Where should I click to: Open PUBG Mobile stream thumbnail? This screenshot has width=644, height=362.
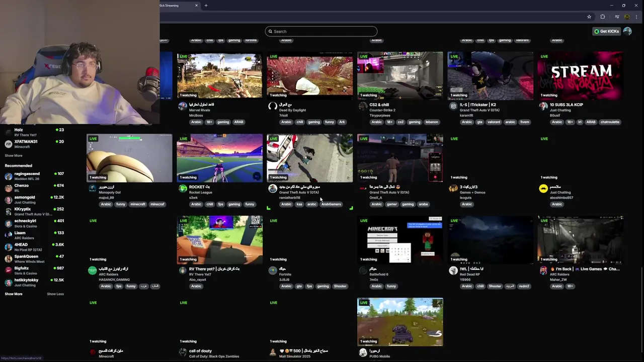(400, 322)
